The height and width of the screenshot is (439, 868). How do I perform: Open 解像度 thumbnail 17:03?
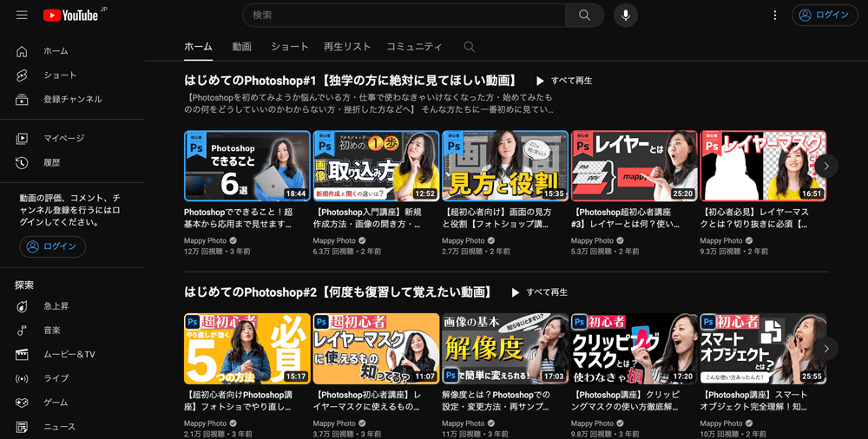(x=505, y=349)
